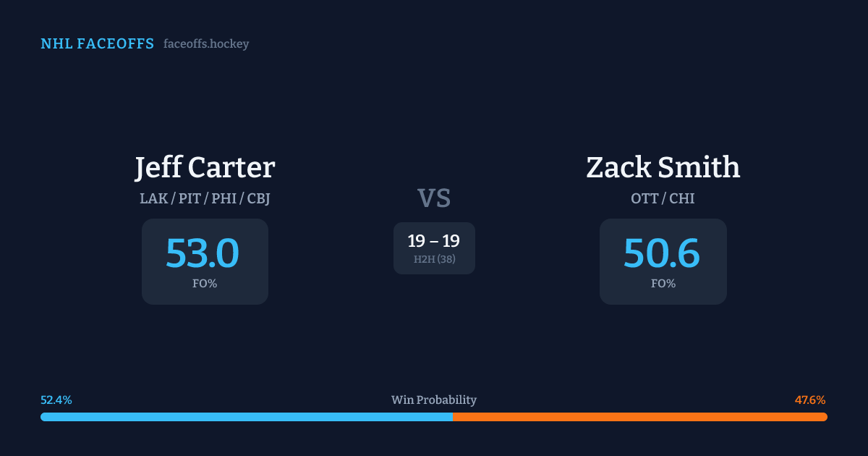Click the Win Probability label
The height and width of the screenshot is (456, 868).
coord(434,400)
